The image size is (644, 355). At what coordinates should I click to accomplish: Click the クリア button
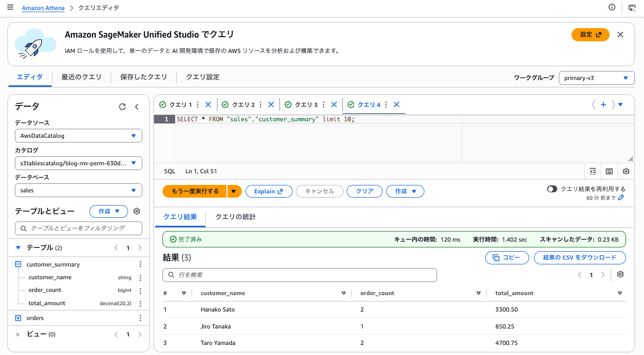[x=365, y=191]
